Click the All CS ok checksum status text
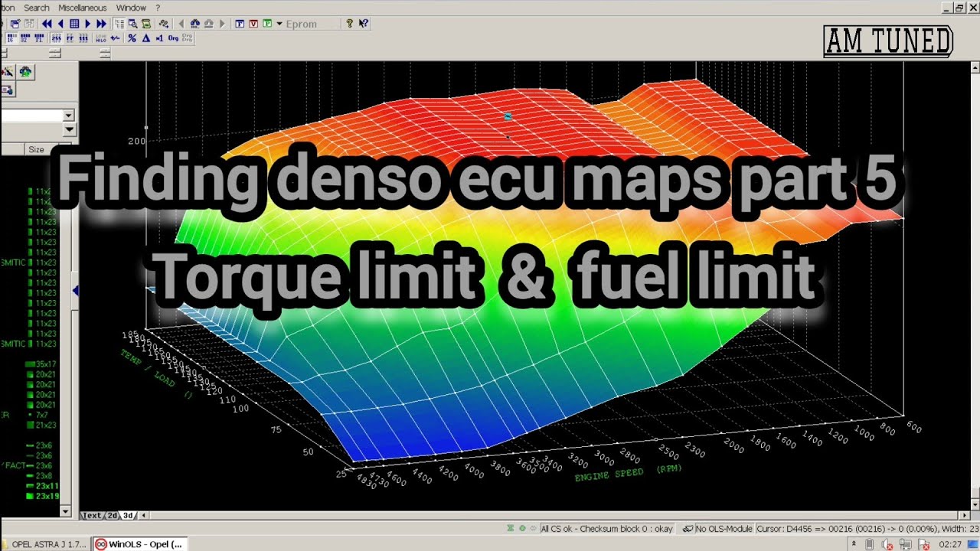Viewport: 980px width, 551px height. click(x=606, y=529)
